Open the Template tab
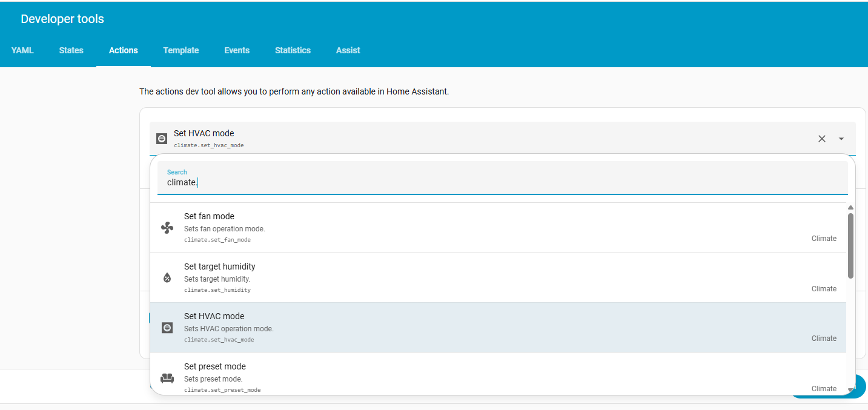 (x=181, y=50)
